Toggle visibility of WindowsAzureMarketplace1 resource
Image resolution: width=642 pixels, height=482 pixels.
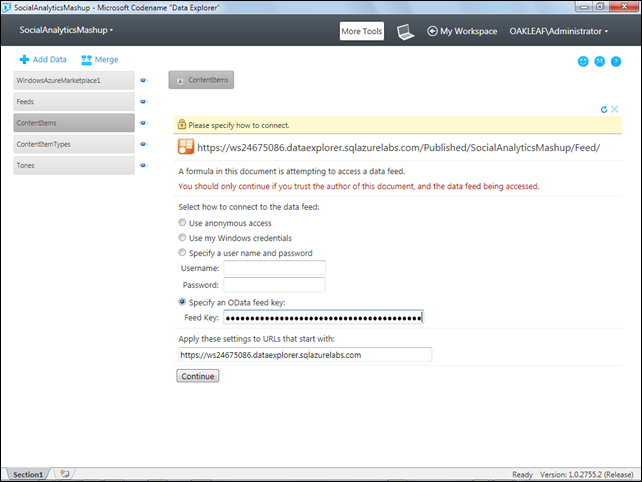tap(143, 80)
